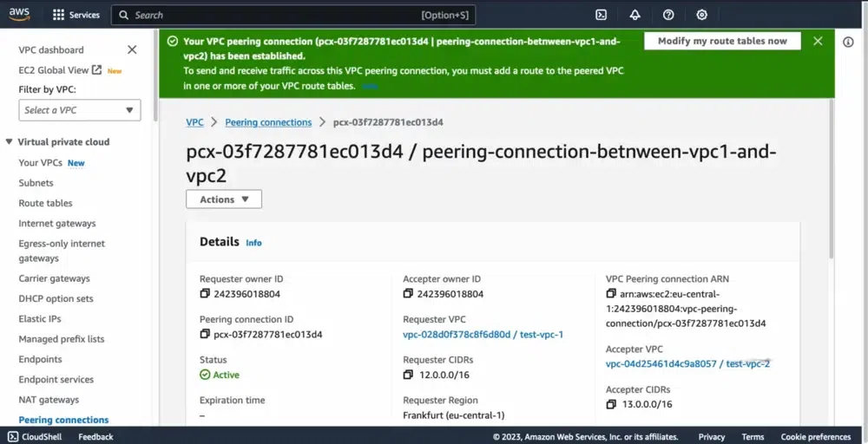Collapse Virtual private cloud section

(x=9, y=142)
